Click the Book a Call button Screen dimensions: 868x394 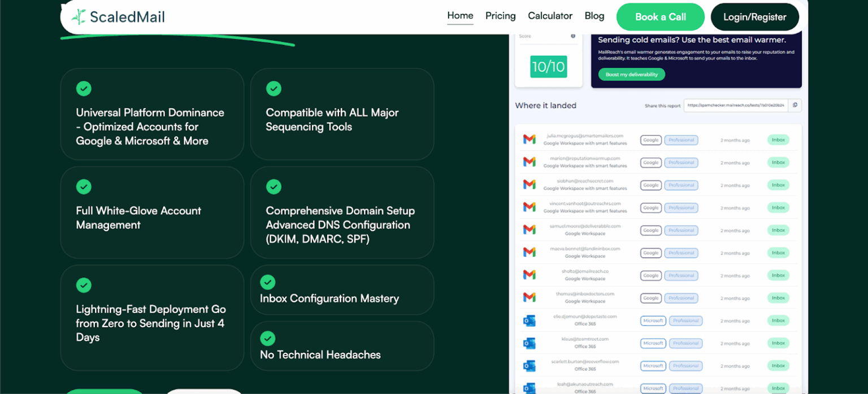click(x=661, y=17)
